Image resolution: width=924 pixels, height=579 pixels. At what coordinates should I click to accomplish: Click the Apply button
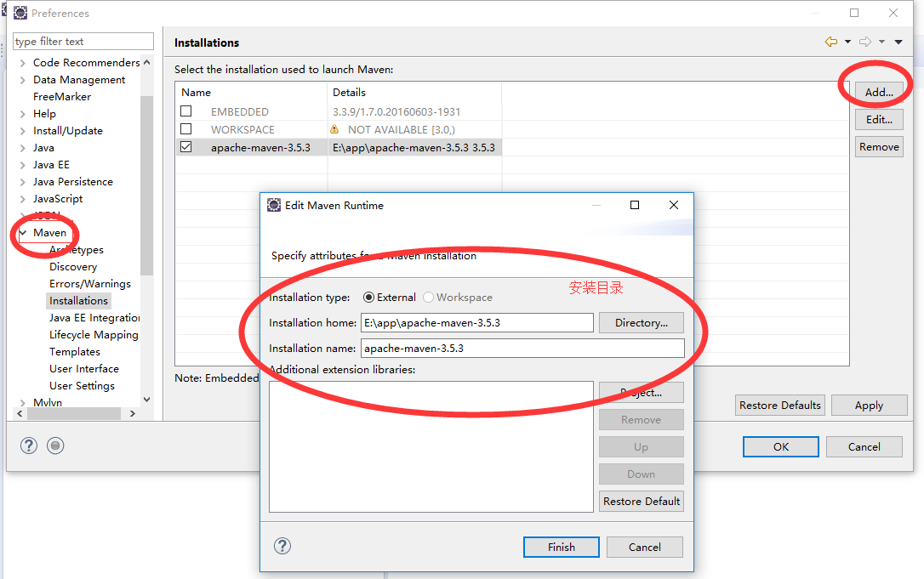coord(870,406)
